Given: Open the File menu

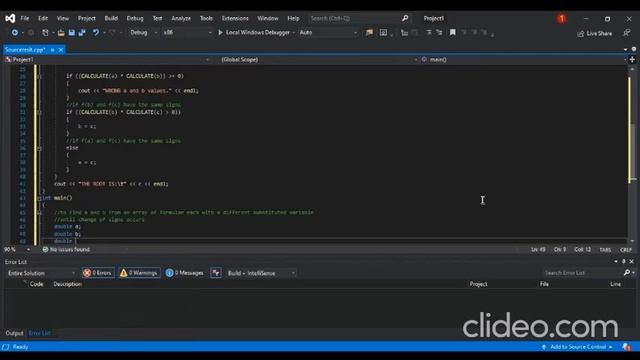Looking at the screenshot, I should pos(24,18).
